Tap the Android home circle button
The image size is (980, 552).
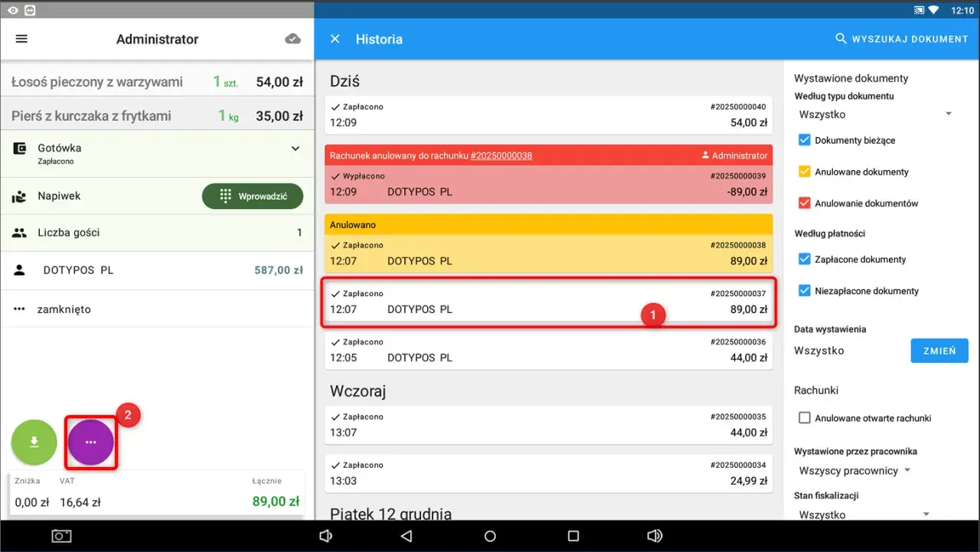[x=490, y=537]
